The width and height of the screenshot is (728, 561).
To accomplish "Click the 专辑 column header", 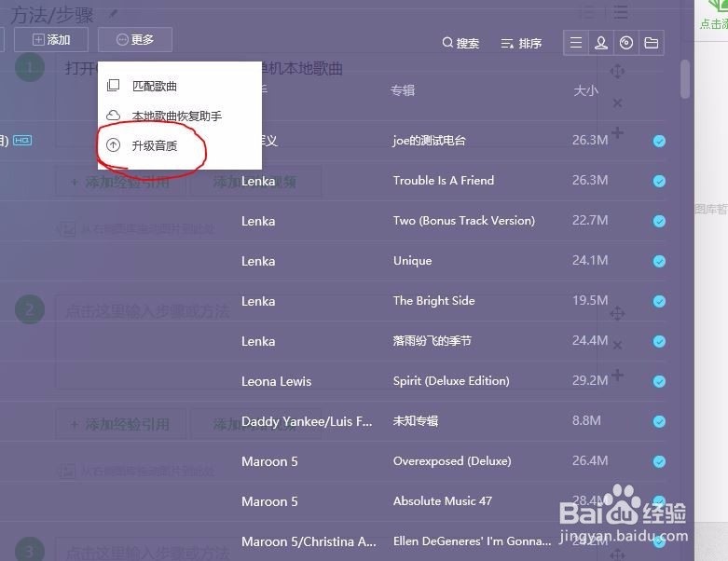I will pos(403,90).
